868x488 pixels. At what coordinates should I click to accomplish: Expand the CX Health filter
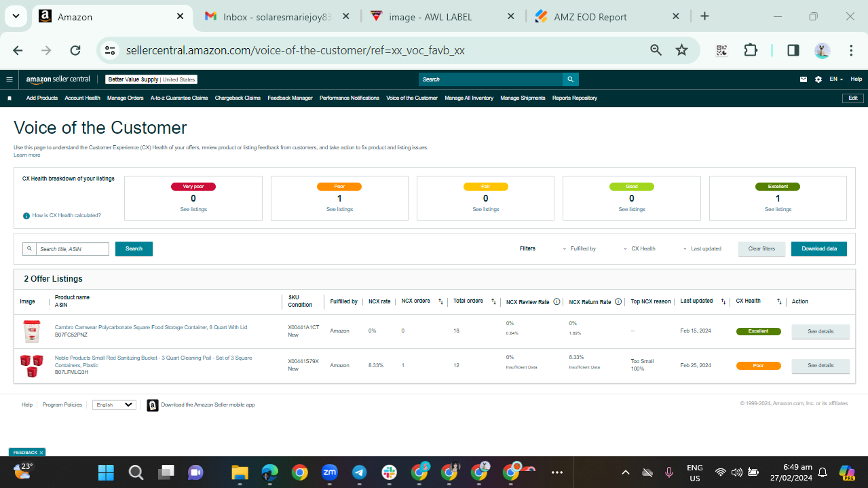[x=639, y=249]
